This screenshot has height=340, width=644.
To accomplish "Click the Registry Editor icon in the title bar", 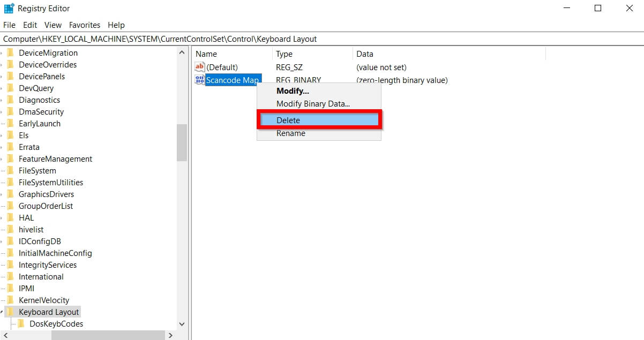I will [x=8, y=8].
